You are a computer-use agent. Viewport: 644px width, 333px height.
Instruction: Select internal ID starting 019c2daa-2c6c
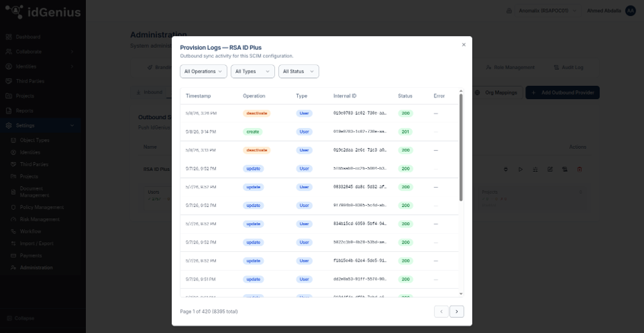click(x=360, y=150)
